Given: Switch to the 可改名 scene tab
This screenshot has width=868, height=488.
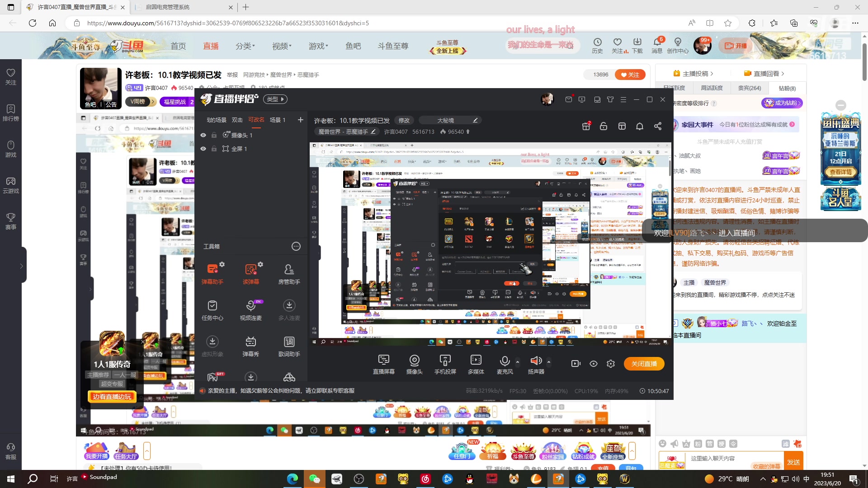Looking at the screenshot, I should [256, 120].
